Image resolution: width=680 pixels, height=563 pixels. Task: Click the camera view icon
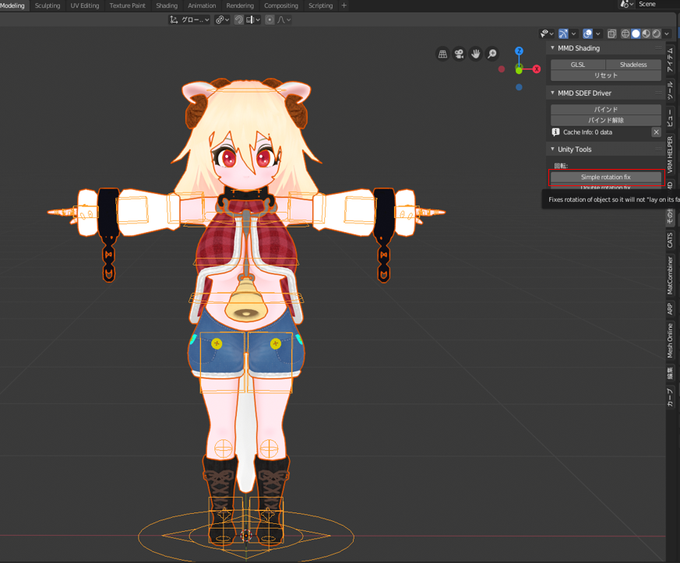point(459,54)
